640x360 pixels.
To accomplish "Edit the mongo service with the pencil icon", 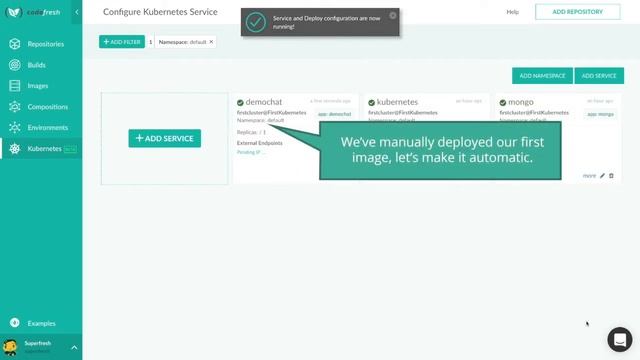I will pos(602,176).
